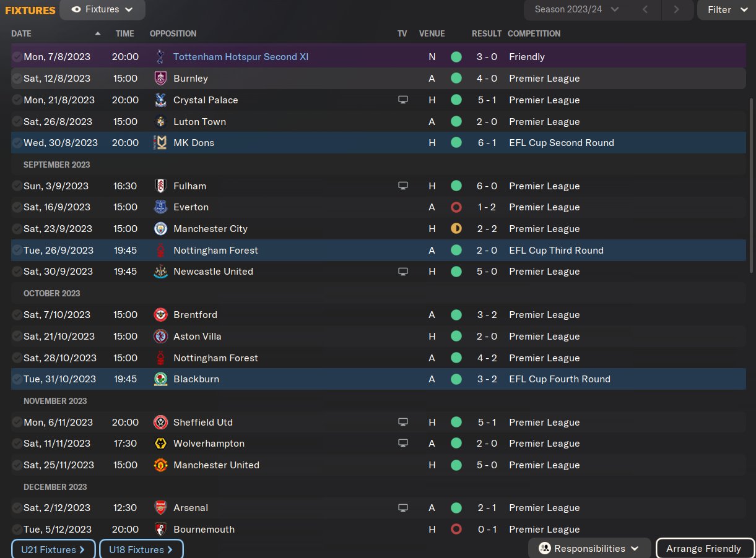
Task: Click the Manchester City club badge
Action: [x=160, y=229]
